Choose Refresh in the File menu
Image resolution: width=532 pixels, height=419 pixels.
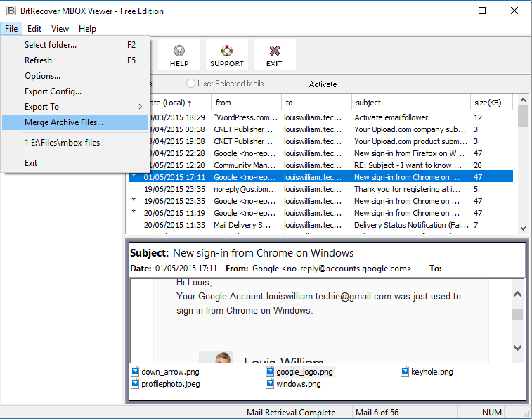75,60
